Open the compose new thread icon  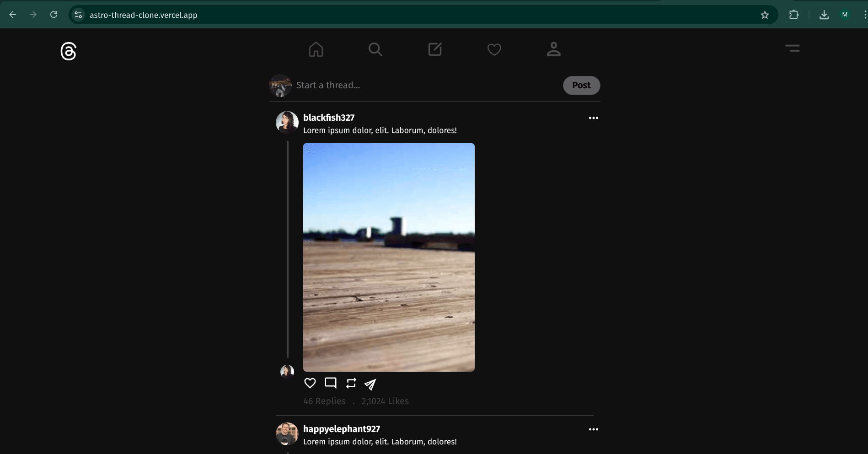(434, 49)
